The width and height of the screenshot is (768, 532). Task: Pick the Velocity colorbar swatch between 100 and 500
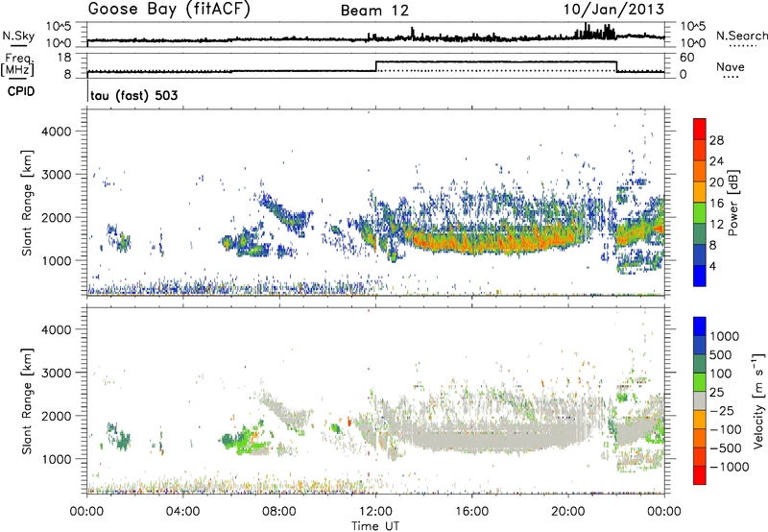coord(700,364)
